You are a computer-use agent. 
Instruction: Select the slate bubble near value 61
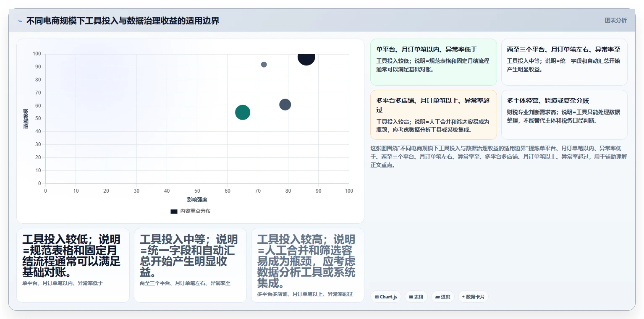click(285, 105)
